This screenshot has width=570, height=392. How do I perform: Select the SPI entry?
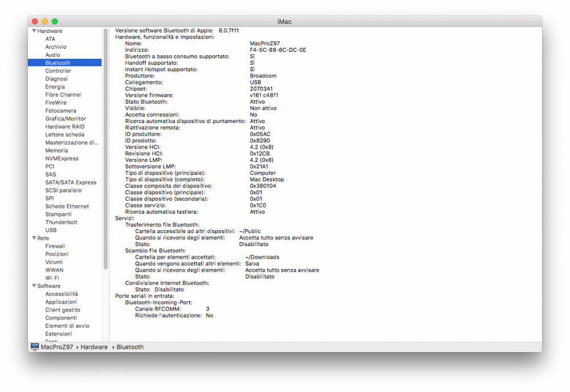coord(50,199)
